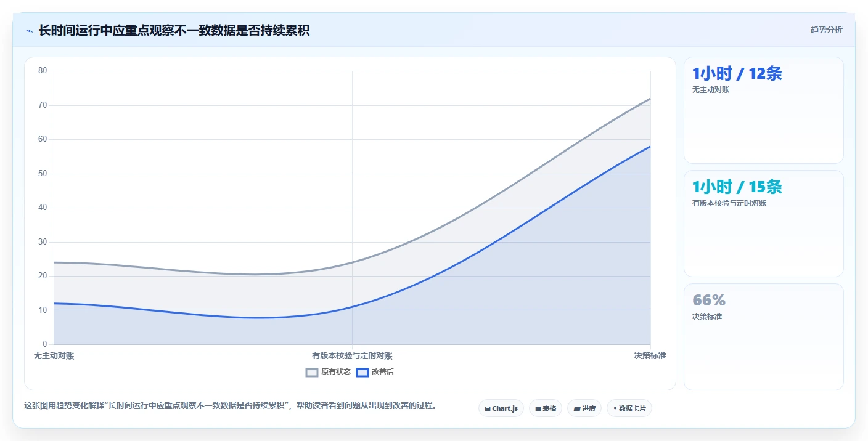Click the 趋势分析 label in the header
This screenshot has width=868, height=441.
(x=826, y=30)
